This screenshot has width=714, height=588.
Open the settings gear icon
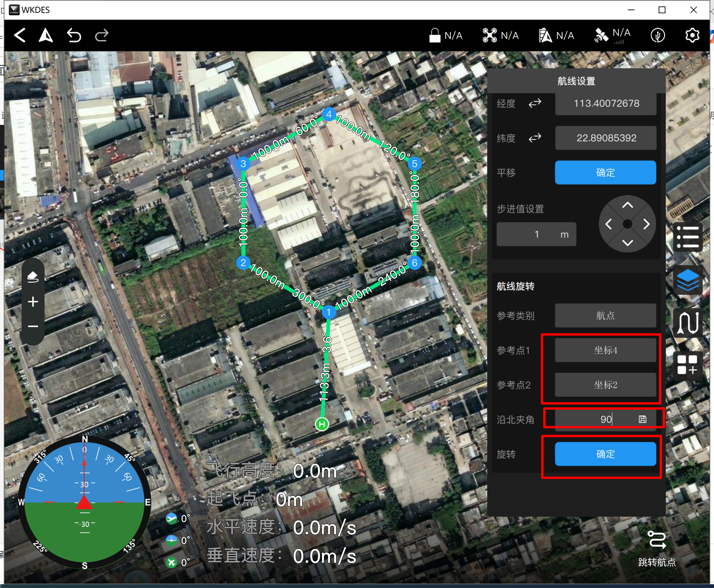692,35
